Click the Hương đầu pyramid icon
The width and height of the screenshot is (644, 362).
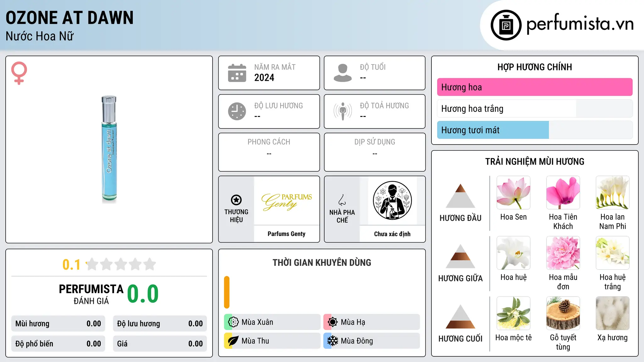(460, 196)
